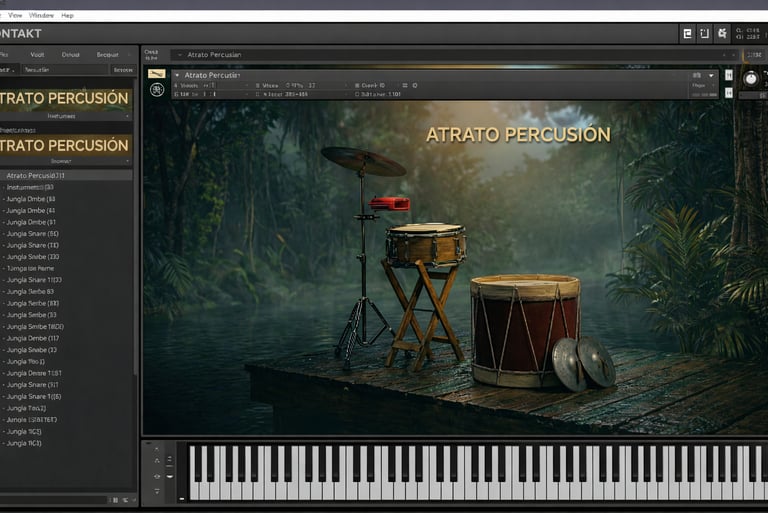Click the bottom arrow icon left of keyboard

pos(157,491)
